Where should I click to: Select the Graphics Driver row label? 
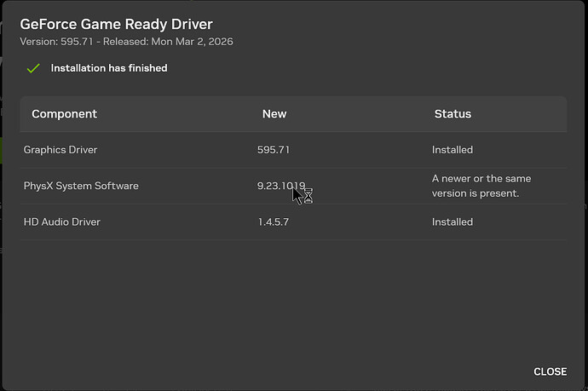point(61,150)
